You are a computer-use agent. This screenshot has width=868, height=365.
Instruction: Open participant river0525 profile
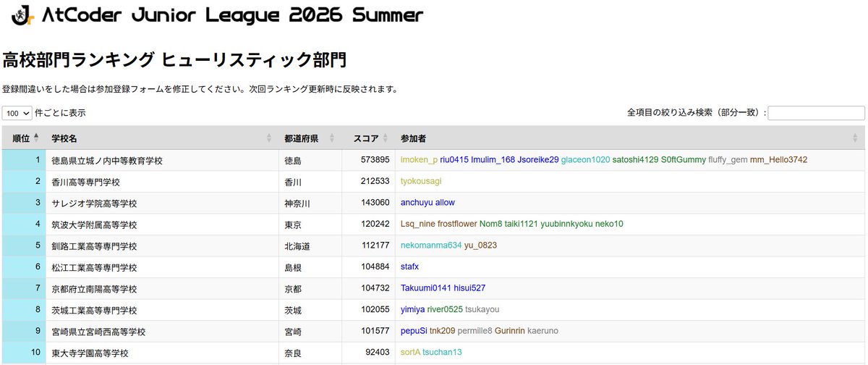point(445,310)
